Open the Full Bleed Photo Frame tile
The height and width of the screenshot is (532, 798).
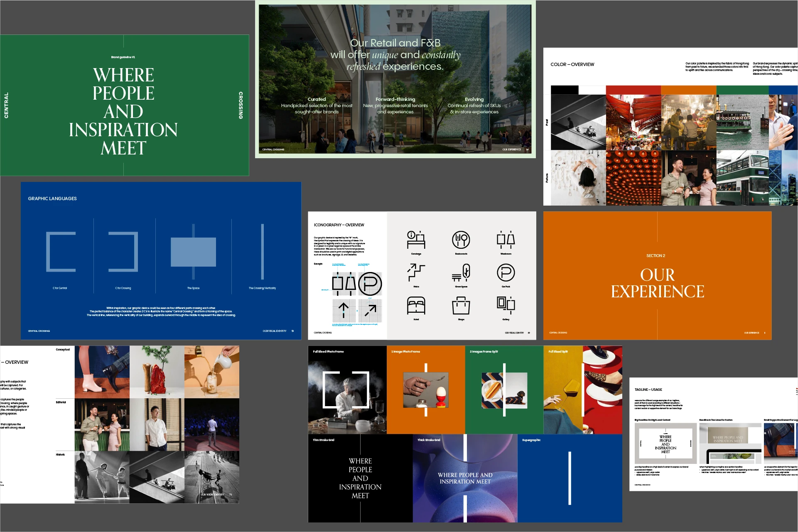[347, 390]
